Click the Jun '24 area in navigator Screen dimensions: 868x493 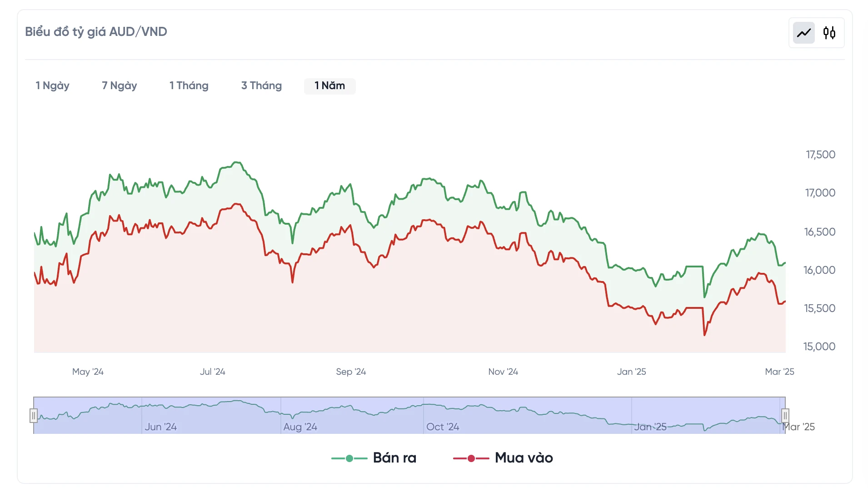pos(160,427)
